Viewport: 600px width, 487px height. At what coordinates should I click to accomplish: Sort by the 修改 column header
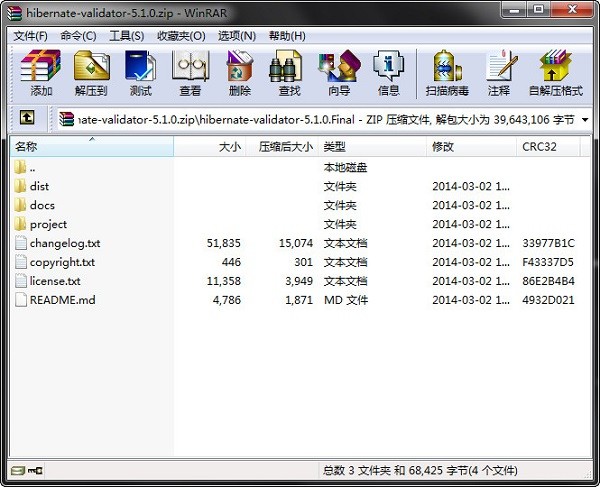coord(471,147)
